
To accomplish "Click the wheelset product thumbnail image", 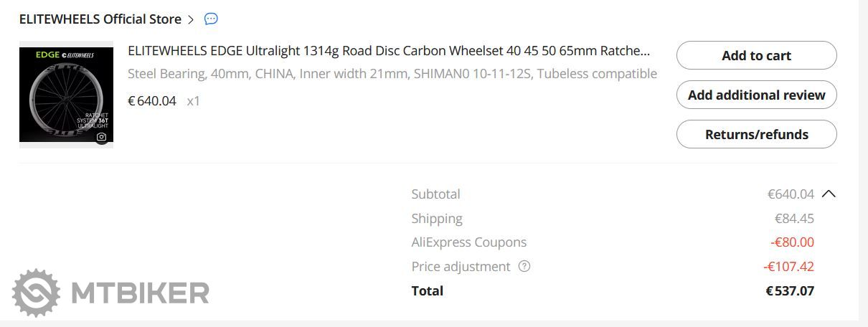I will click(66, 94).
